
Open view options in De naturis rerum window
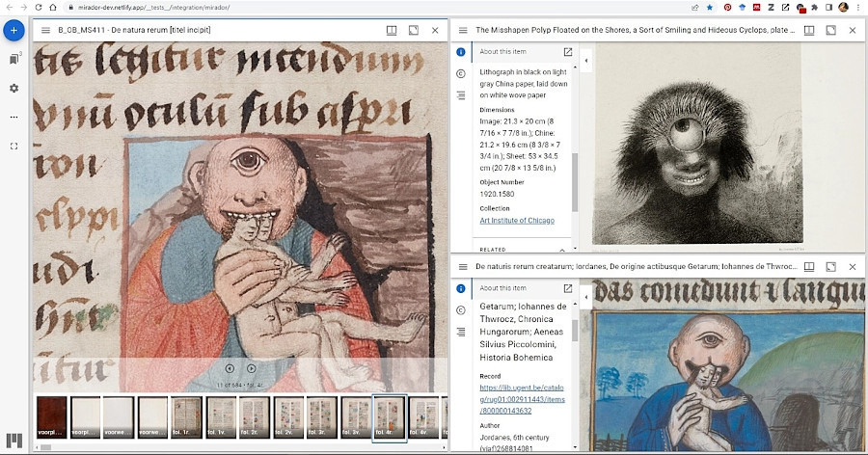809,267
